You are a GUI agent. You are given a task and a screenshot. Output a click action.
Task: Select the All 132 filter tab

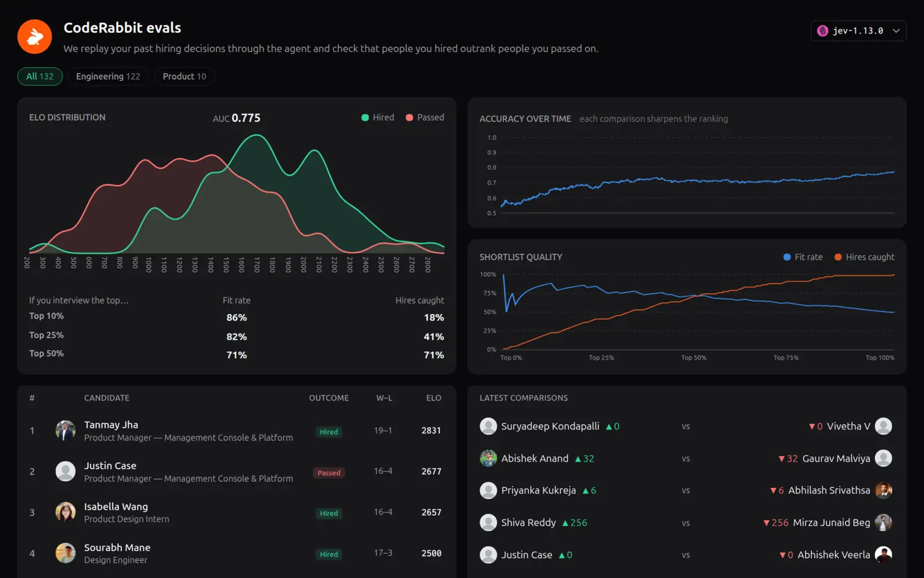click(40, 76)
